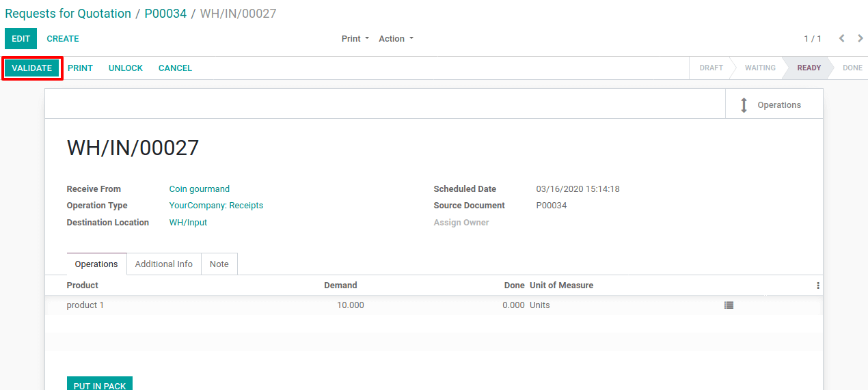This screenshot has width=868, height=390.
Task: Click the Cancel button
Action: pyautogui.click(x=175, y=68)
